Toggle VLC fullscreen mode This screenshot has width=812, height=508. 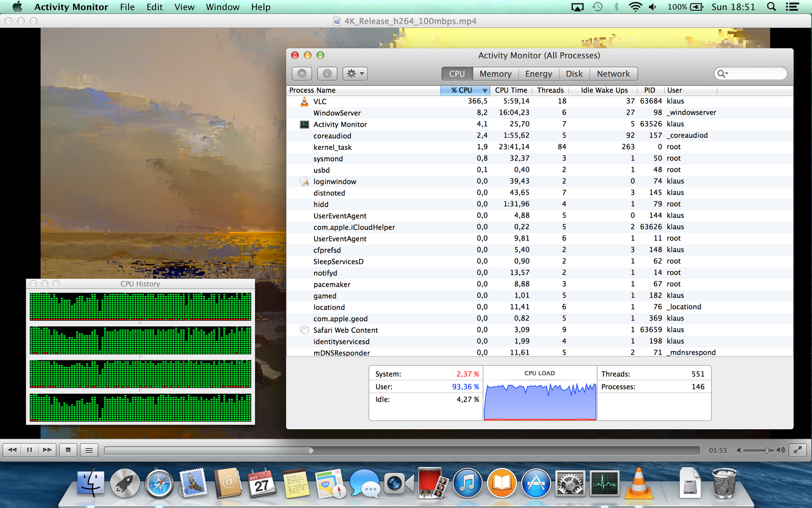pyautogui.click(x=798, y=450)
